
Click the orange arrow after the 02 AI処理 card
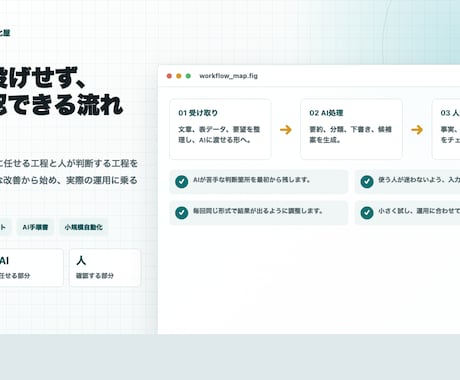(417, 129)
